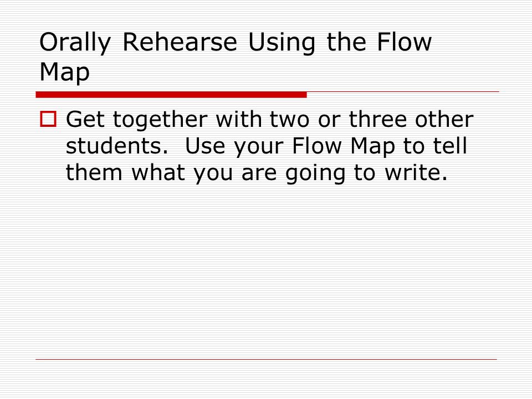Screen dimensions: 532x399
Task: Click the word 'Using' in the title
Action: pos(282,44)
